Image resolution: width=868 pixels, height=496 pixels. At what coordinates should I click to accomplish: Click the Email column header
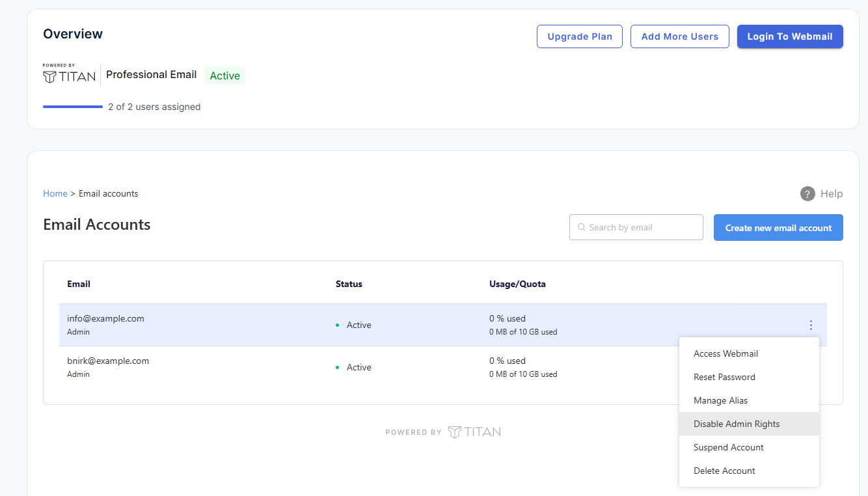pos(79,284)
